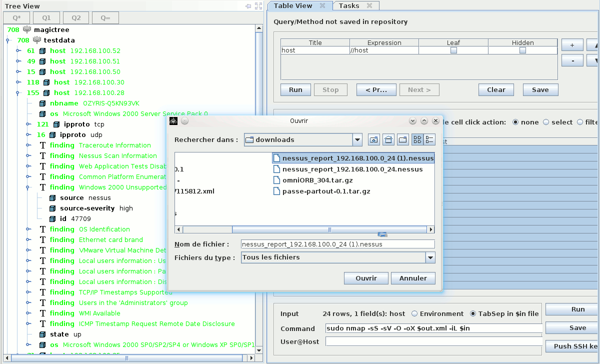The height and width of the screenshot is (364, 600).
Task: Click the magictree root node icon
Action: [x=27, y=30]
